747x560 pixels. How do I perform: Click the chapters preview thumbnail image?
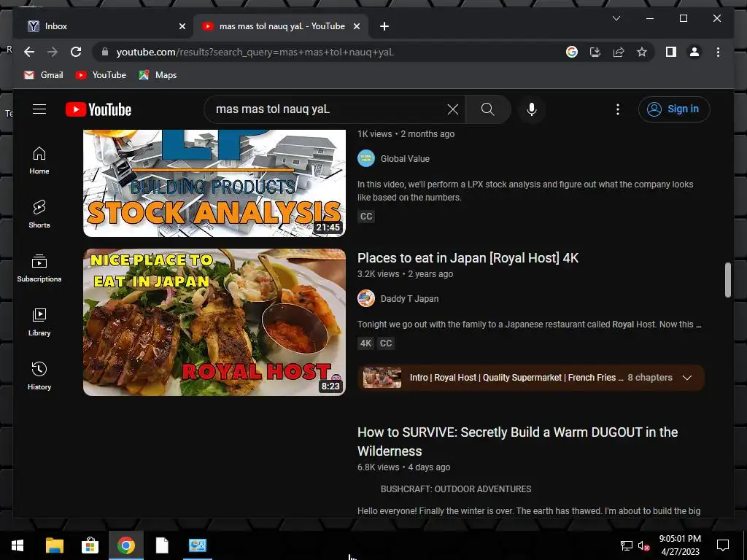coord(382,378)
